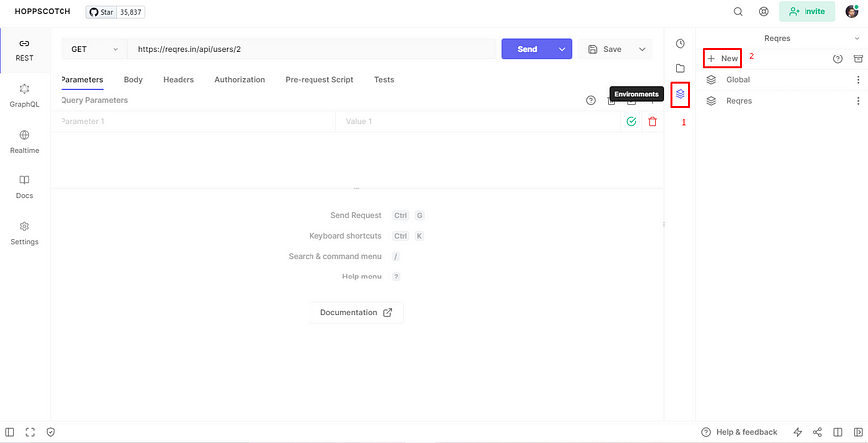868x443 pixels.
Task: Click the environments panel help icon
Action: click(x=838, y=58)
